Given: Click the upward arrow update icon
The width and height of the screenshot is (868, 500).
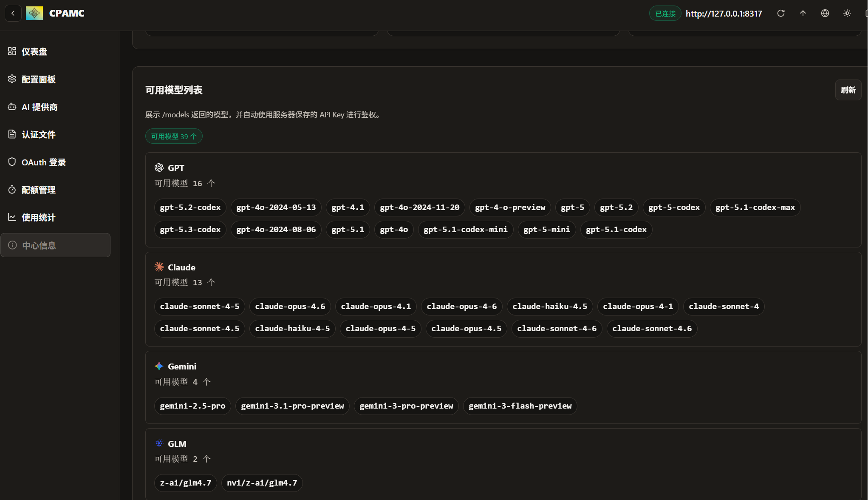Looking at the screenshot, I should (803, 13).
